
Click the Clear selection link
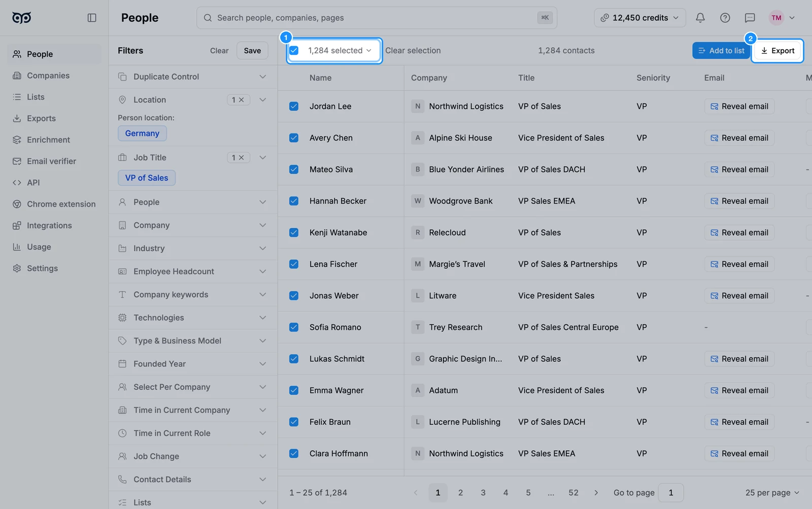[x=413, y=50]
